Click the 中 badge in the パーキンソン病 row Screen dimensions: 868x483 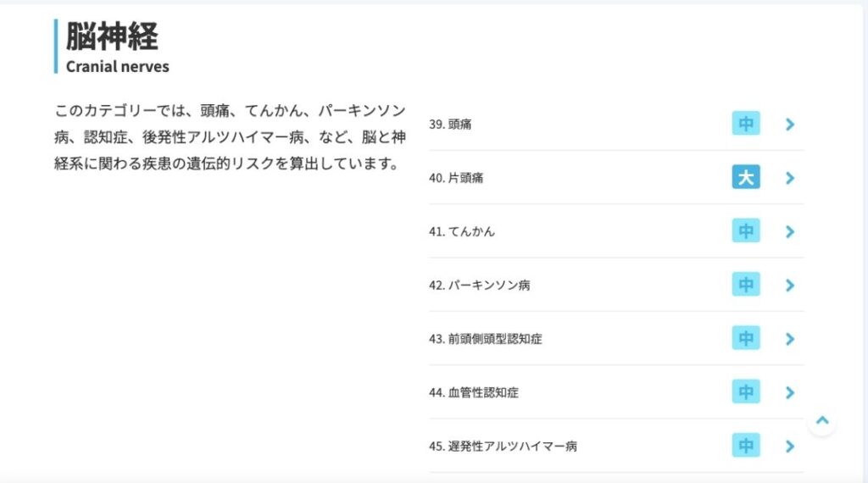coord(746,286)
